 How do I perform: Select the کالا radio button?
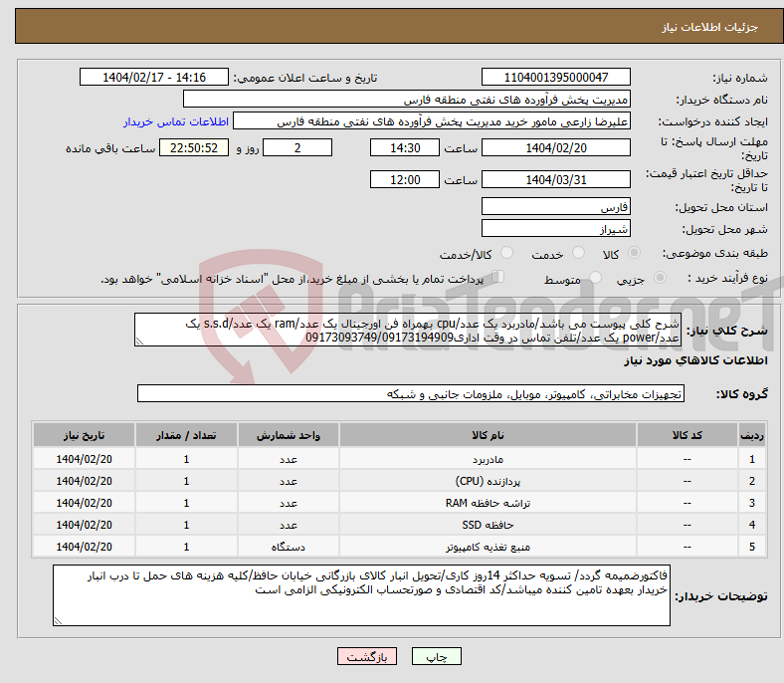pos(634,253)
